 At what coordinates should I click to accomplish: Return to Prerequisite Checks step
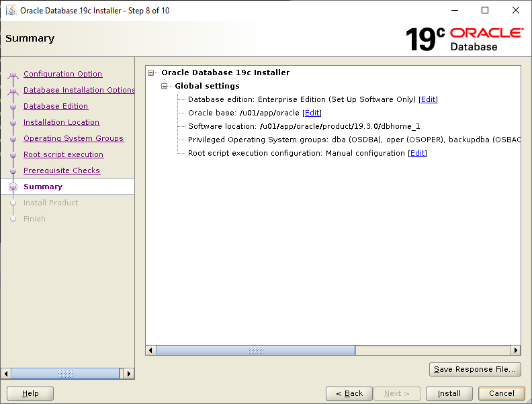coord(62,170)
